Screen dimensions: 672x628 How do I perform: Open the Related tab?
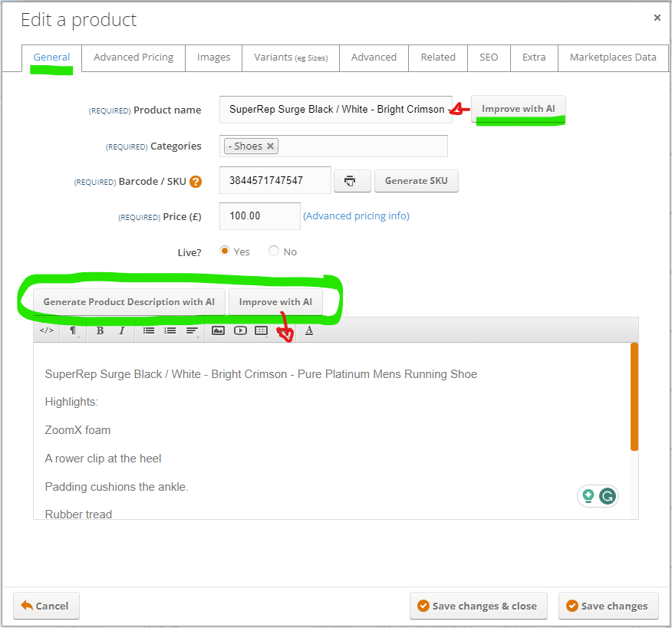[x=438, y=58]
